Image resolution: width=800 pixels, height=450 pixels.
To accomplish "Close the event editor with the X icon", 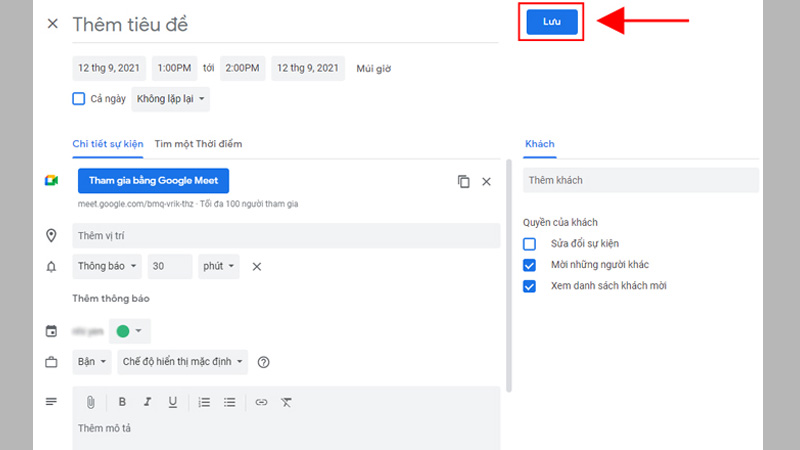I will coord(53,23).
